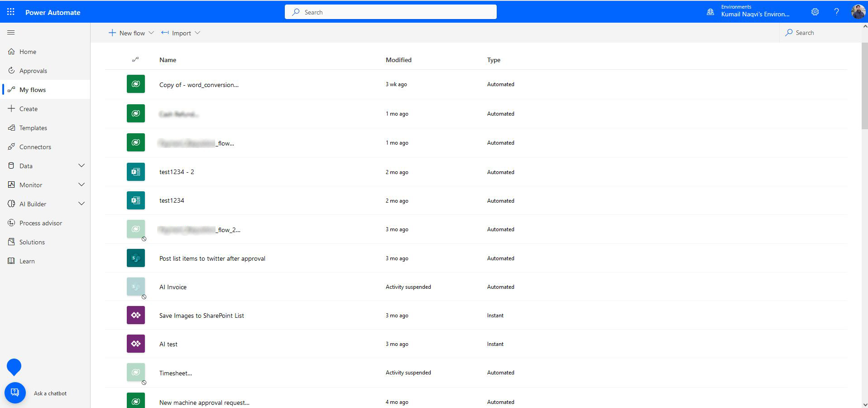Click the SharePoint icon for Post list items flow
The width and height of the screenshot is (868, 408).
[x=136, y=258]
